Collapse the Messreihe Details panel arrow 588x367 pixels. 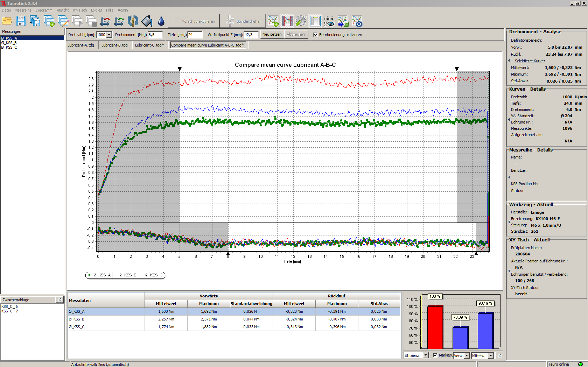coord(509,177)
